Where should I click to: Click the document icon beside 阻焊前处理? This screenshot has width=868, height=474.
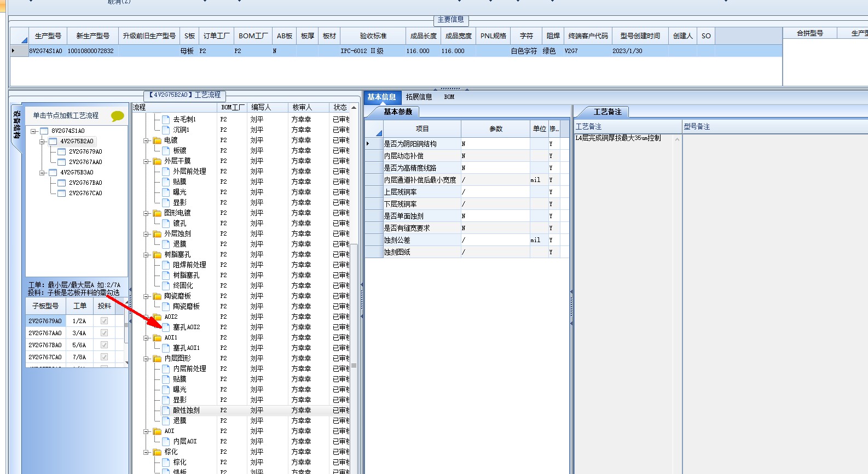tap(166, 265)
